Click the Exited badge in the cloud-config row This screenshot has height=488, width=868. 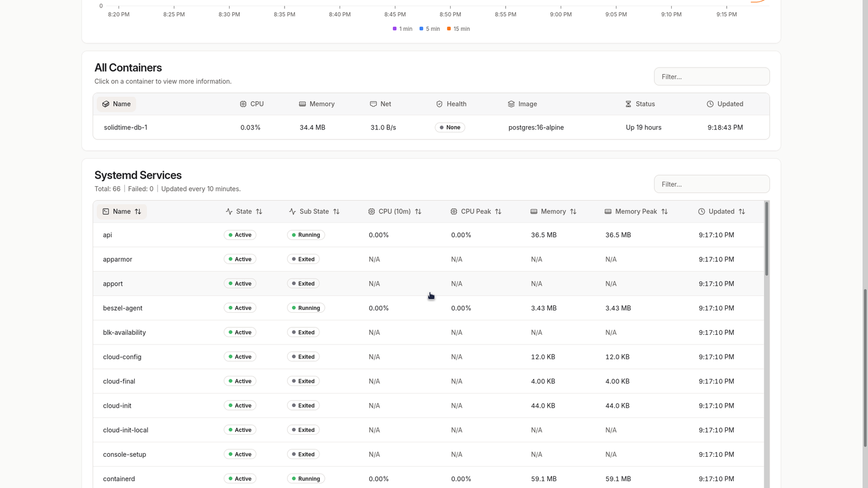coord(303,357)
